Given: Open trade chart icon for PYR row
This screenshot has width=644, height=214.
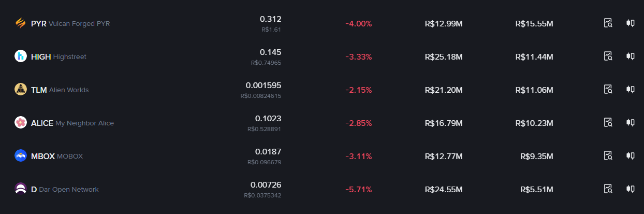Looking at the screenshot, I should coord(630,23).
